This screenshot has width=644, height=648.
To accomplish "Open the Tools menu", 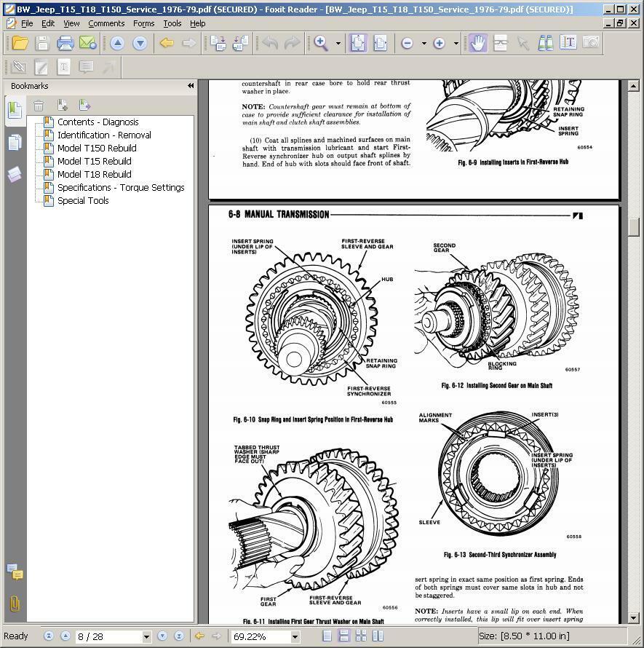I will (172, 23).
